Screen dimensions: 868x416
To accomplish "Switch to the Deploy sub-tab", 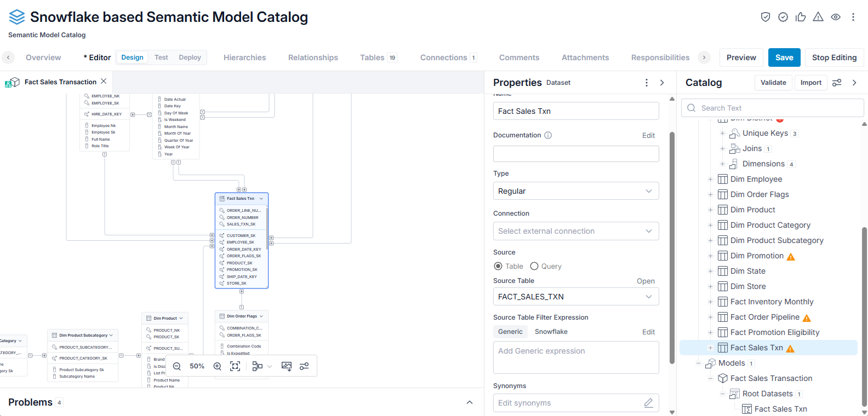I will click(x=190, y=57).
